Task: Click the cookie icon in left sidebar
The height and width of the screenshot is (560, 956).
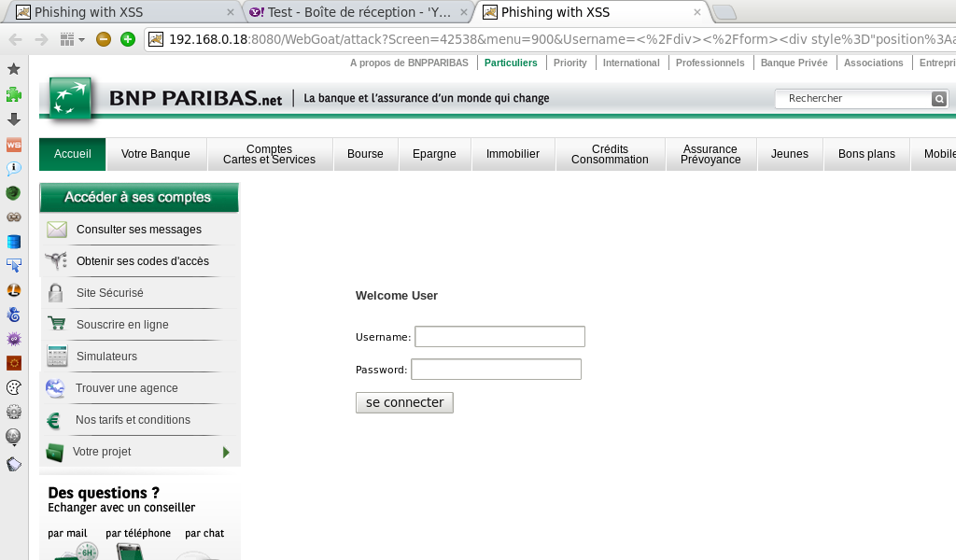Action: (13, 387)
